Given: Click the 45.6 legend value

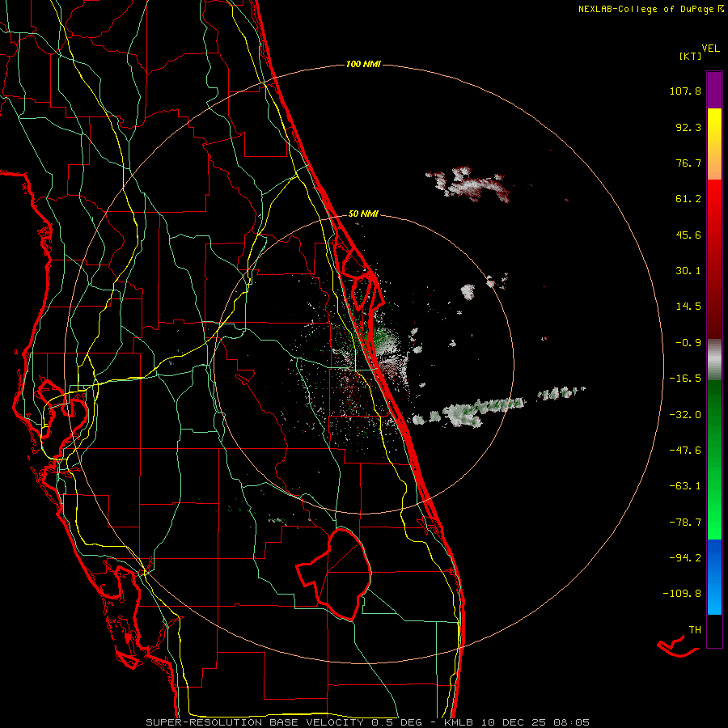Looking at the screenshot, I should [x=688, y=235].
